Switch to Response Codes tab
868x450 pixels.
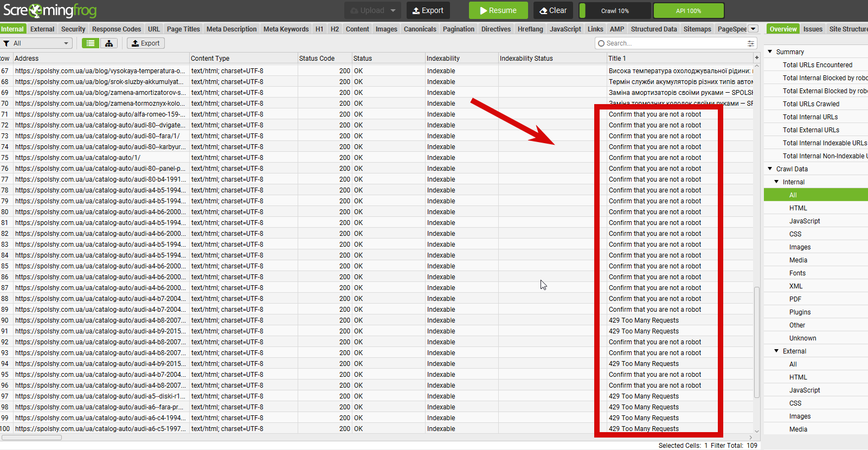tap(117, 29)
